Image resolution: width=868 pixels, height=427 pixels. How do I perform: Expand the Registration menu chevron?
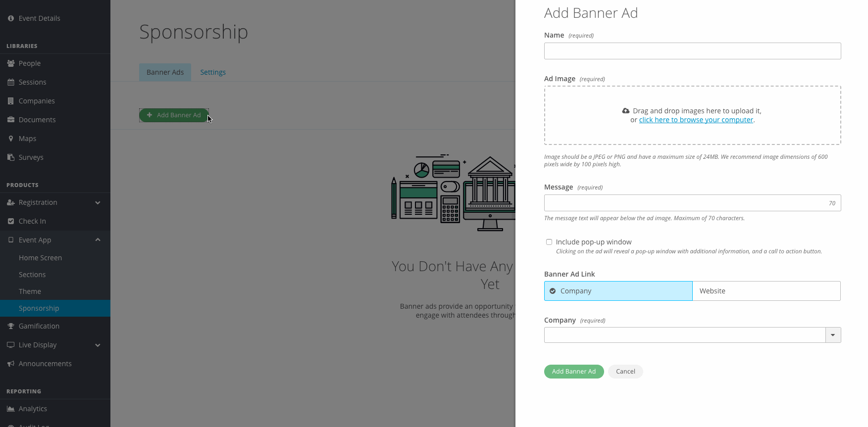pyautogui.click(x=98, y=202)
